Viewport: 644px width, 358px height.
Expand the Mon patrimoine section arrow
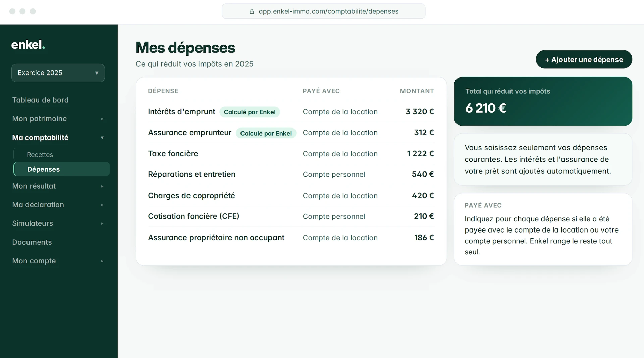point(102,119)
